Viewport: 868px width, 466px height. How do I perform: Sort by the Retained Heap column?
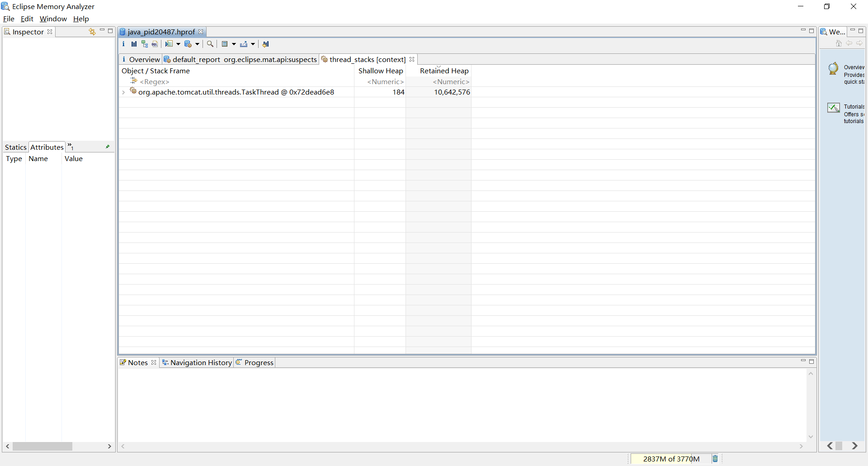pos(439,71)
